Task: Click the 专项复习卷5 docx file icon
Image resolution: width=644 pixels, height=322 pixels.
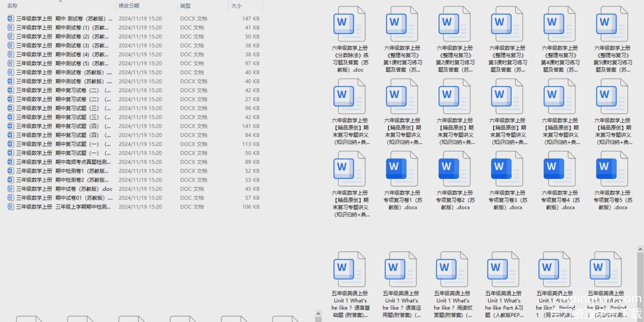Action: [x=612, y=170]
